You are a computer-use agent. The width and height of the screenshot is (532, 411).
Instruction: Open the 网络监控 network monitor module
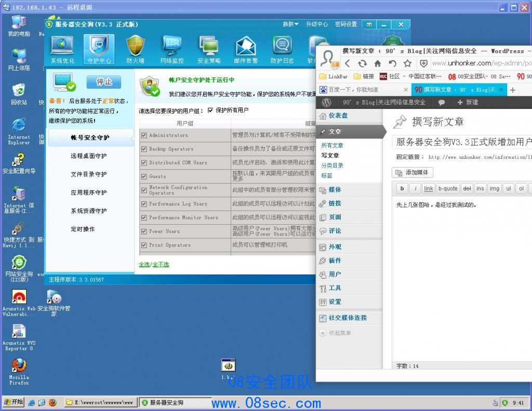(x=172, y=49)
